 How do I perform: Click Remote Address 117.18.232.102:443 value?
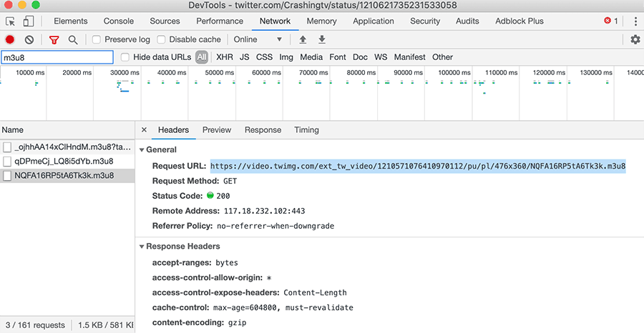coord(264,212)
